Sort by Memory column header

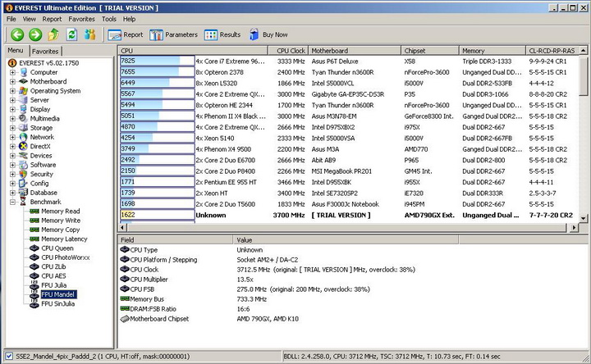tap(492, 51)
